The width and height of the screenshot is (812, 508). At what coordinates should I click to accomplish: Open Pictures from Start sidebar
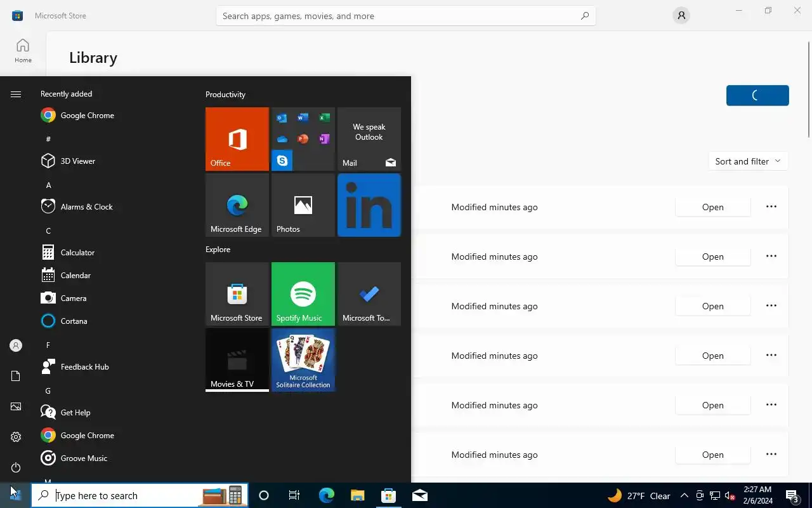(x=16, y=406)
